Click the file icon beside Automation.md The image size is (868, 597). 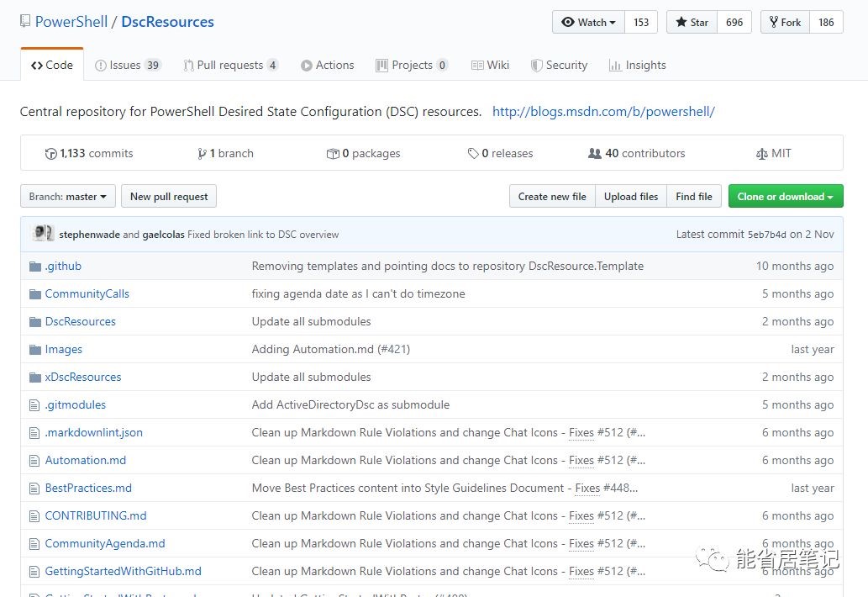coord(34,461)
